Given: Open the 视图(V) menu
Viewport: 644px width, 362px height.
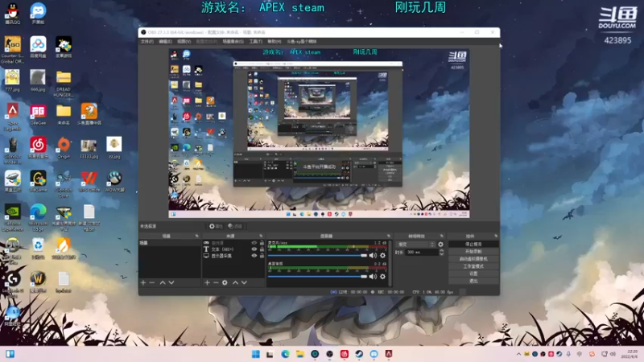Looking at the screenshot, I should pos(184,42).
